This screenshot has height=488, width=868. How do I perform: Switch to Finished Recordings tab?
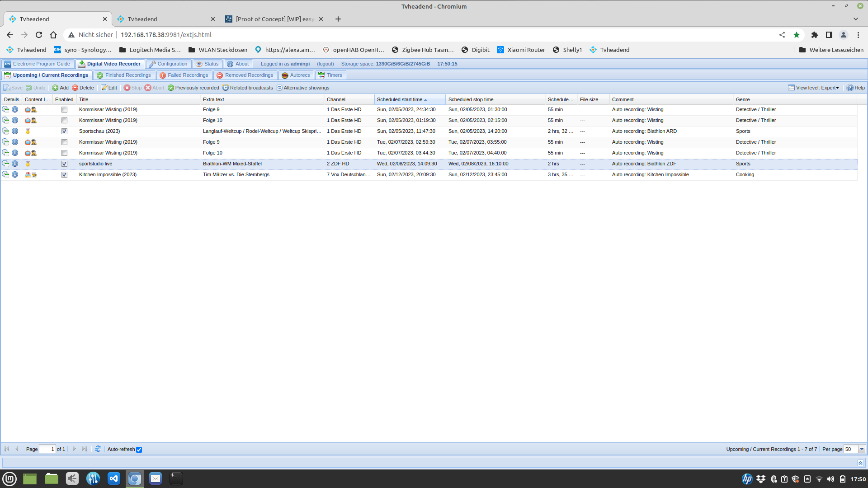124,75
